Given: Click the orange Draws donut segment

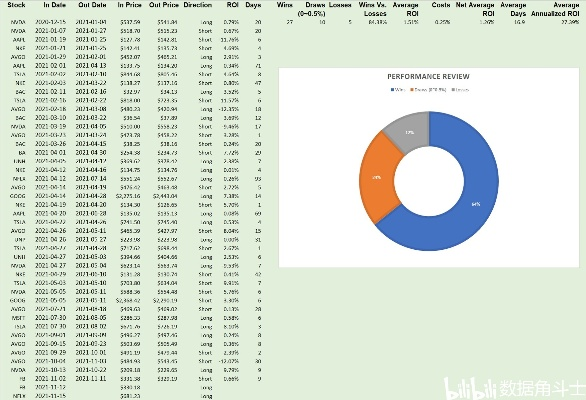Looking at the screenshot, I should tap(377, 177).
